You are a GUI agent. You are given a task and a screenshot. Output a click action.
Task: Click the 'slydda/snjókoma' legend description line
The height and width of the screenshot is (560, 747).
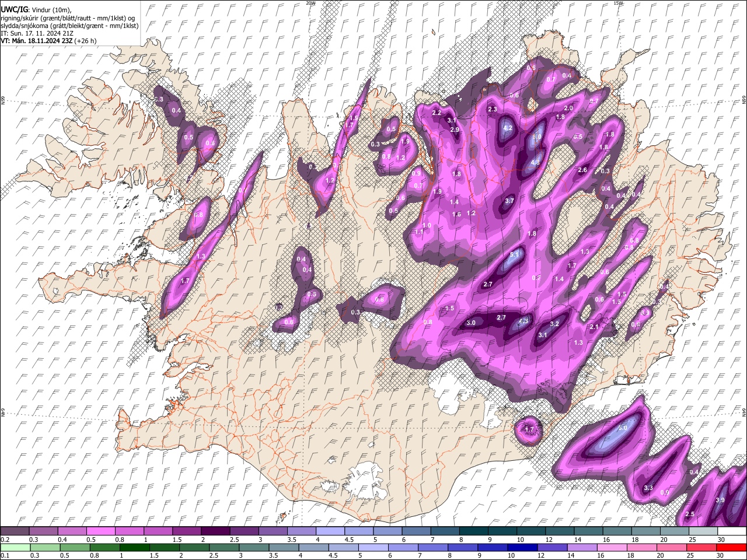70,26
